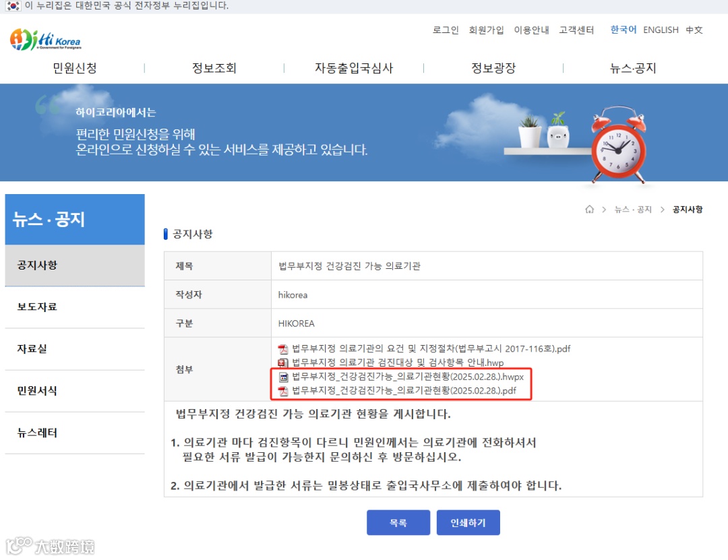Click the 로그인 link
The image size is (728, 560).
[x=446, y=30]
